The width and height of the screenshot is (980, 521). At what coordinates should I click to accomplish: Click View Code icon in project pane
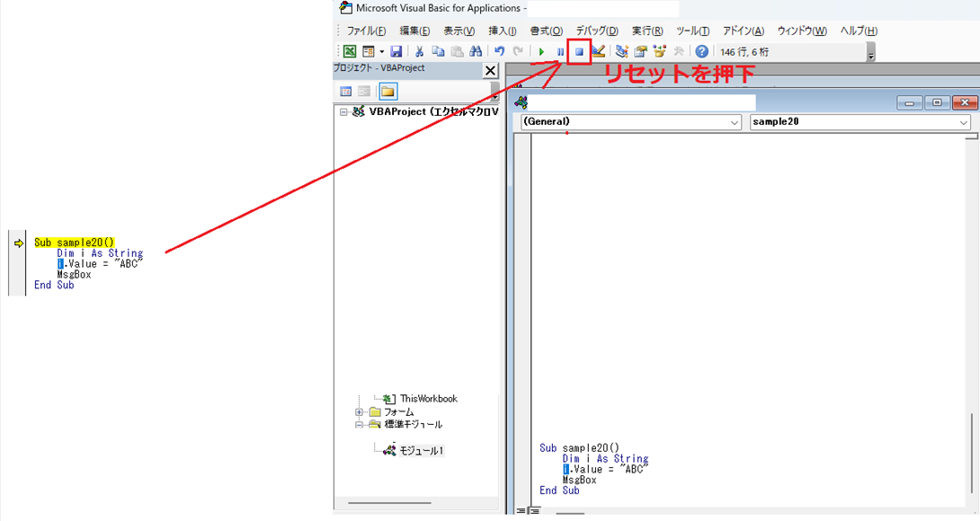coord(345,92)
